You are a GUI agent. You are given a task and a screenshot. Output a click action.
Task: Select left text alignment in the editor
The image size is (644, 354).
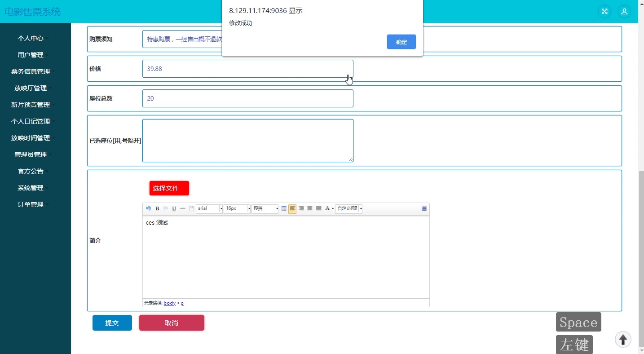[292, 208]
